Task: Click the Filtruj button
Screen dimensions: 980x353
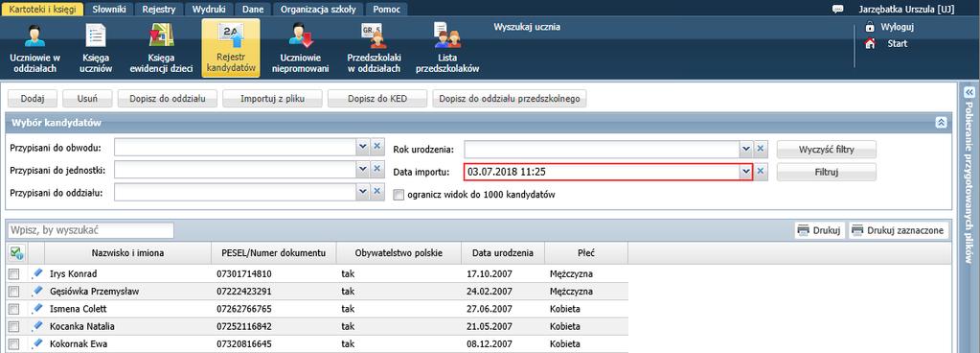Action: point(827,172)
